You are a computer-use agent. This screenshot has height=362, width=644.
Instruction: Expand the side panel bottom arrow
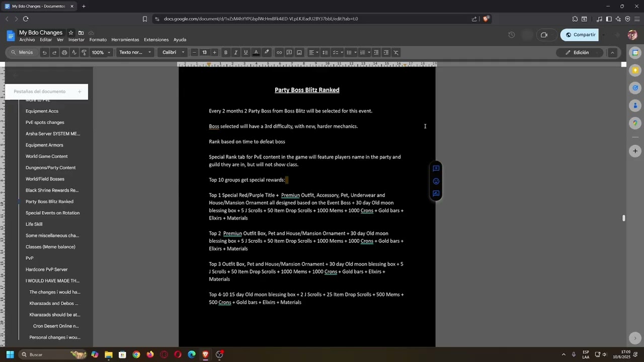click(x=635, y=338)
